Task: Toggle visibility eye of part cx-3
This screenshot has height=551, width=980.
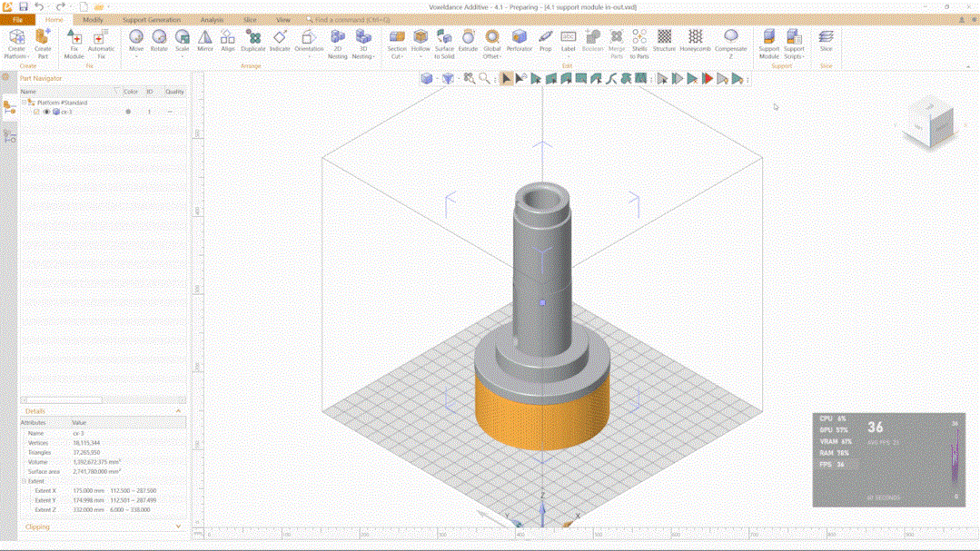Action: (x=46, y=112)
